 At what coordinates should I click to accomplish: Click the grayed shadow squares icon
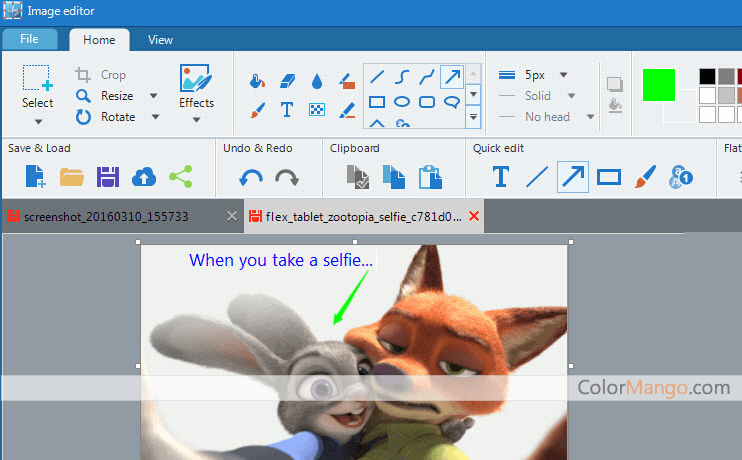point(615,84)
